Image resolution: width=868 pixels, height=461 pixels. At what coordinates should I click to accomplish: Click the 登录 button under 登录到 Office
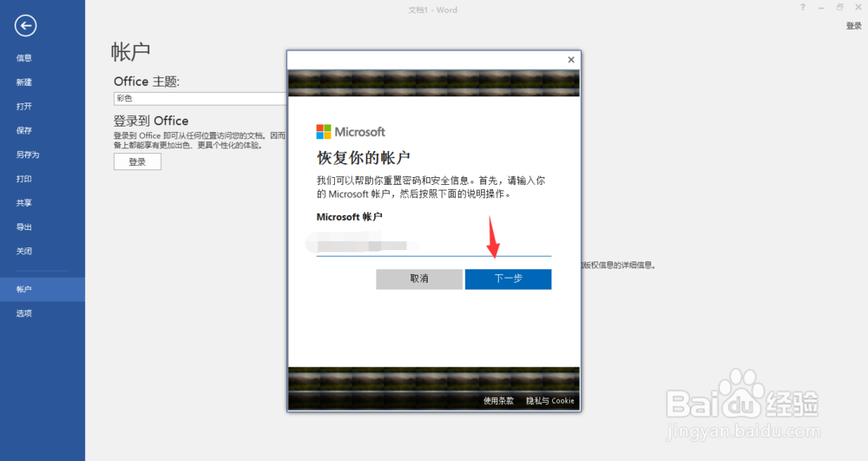pyautogui.click(x=137, y=162)
